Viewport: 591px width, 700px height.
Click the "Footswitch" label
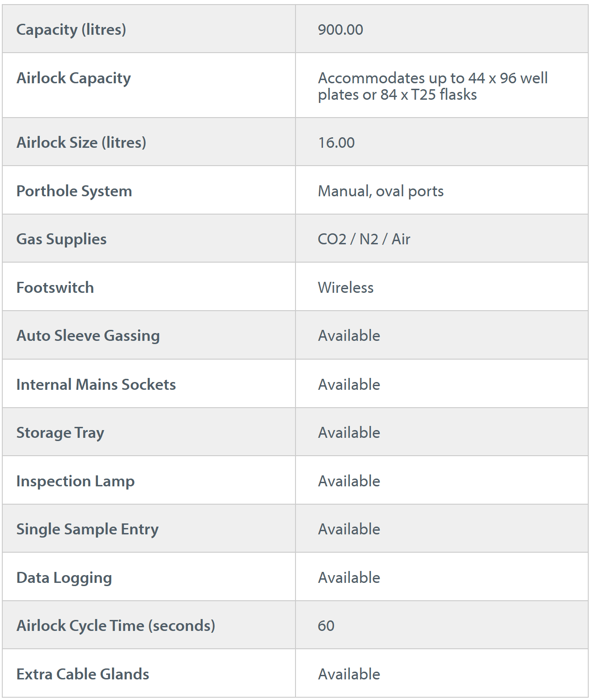55,288
